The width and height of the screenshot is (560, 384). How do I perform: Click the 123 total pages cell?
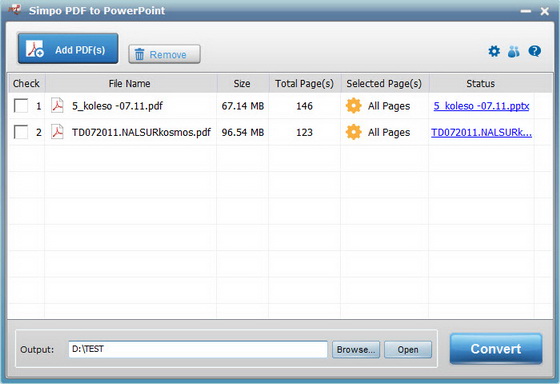[304, 133]
